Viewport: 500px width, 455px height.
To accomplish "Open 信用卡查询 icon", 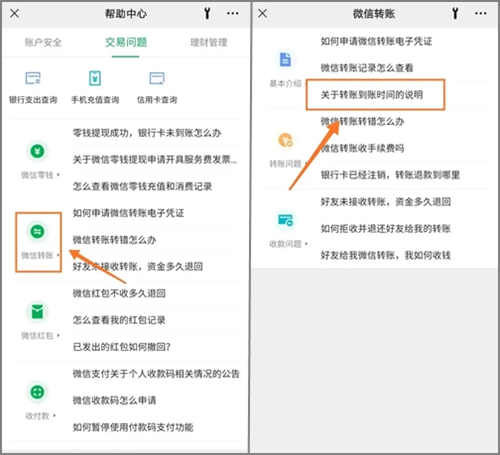I will point(157,78).
